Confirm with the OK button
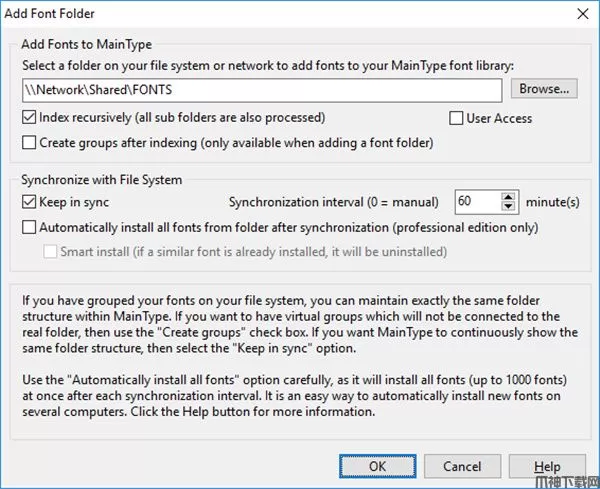The height and width of the screenshot is (489, 600). 378,466
